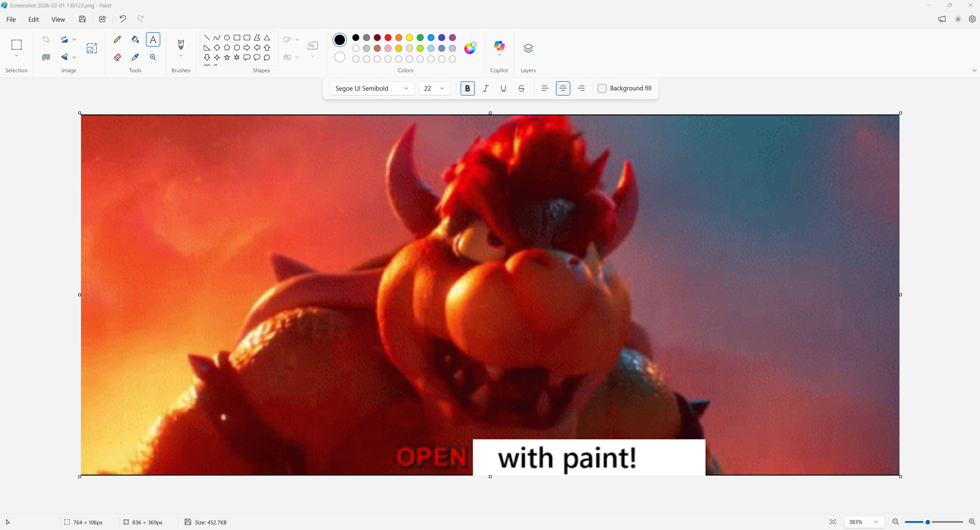Select Color 2 white swatch
Viewport: 980px width, 530px height.
pyautogui.click(x=340, y=57)
